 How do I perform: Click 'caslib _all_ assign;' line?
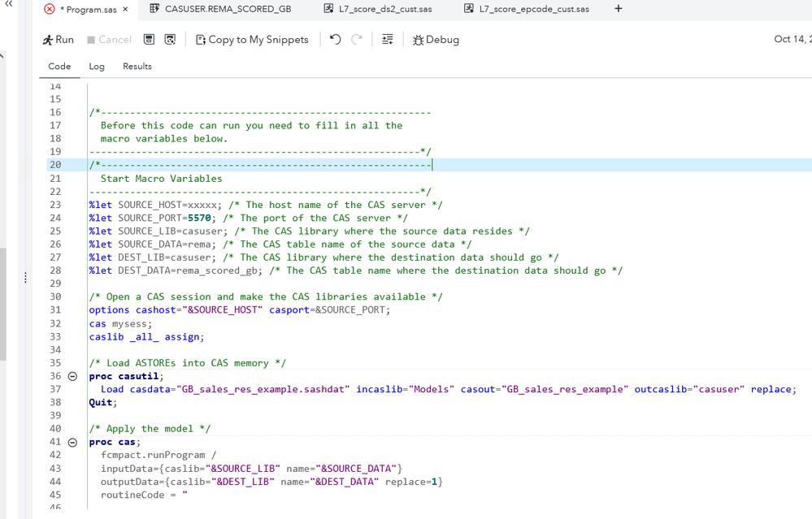(146, 337)
